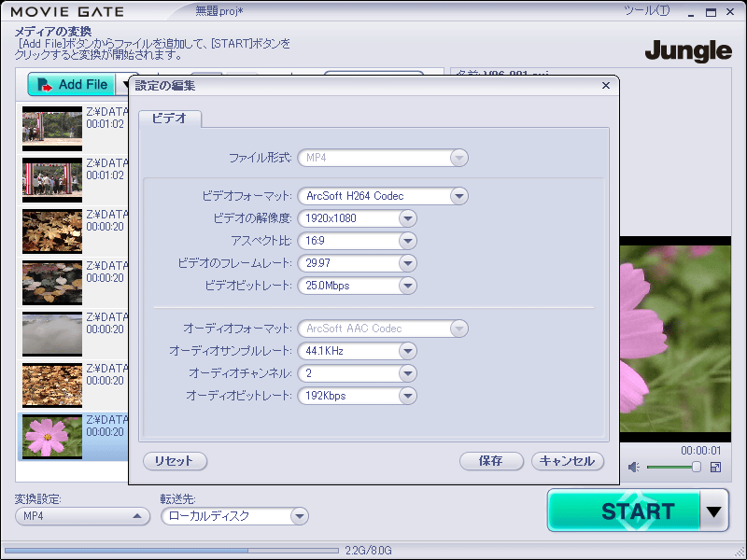Open the ファイル形式 MP4 dropdown in the dialog
Screen dimensions: 747x560
pos(383,158)
